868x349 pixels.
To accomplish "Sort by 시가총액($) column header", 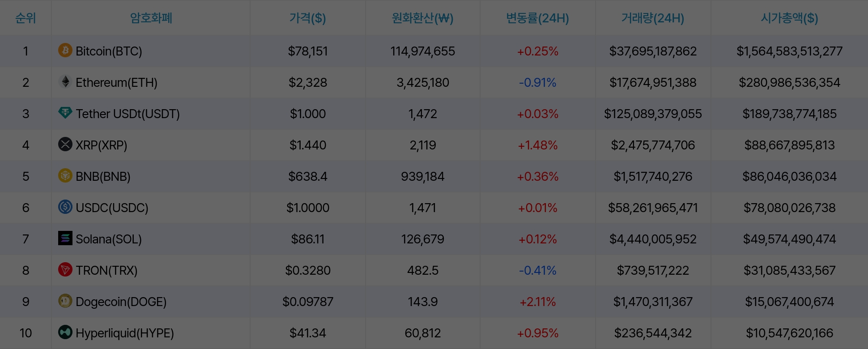I will pos(789,18).
